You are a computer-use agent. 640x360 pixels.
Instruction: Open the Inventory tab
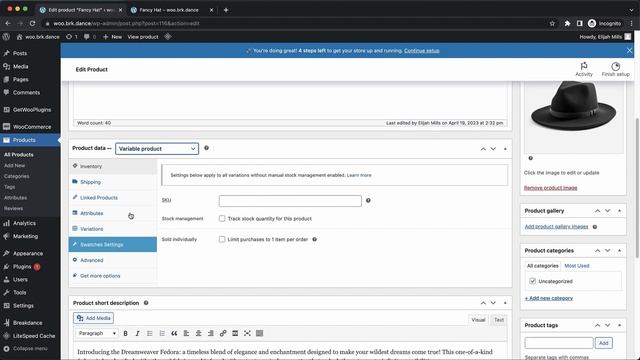click(113, 166)
